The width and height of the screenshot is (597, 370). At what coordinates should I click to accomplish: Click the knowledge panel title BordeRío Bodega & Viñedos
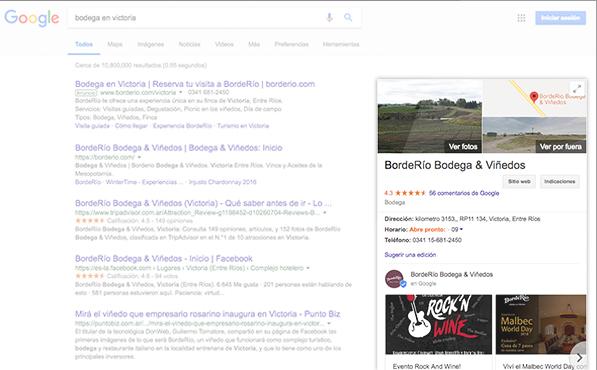tap(455, 165)
